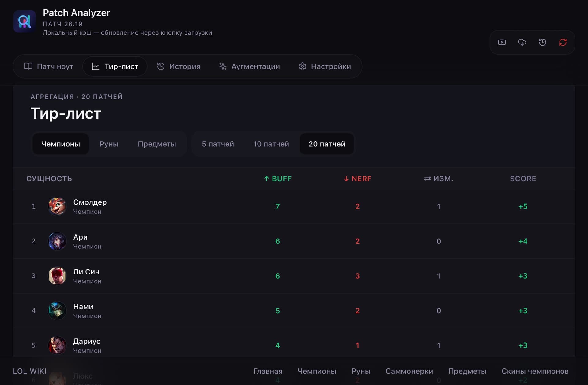
Task: Open the Саммонерки footer link
Action: pyautogui.click(x=409, y=371)
